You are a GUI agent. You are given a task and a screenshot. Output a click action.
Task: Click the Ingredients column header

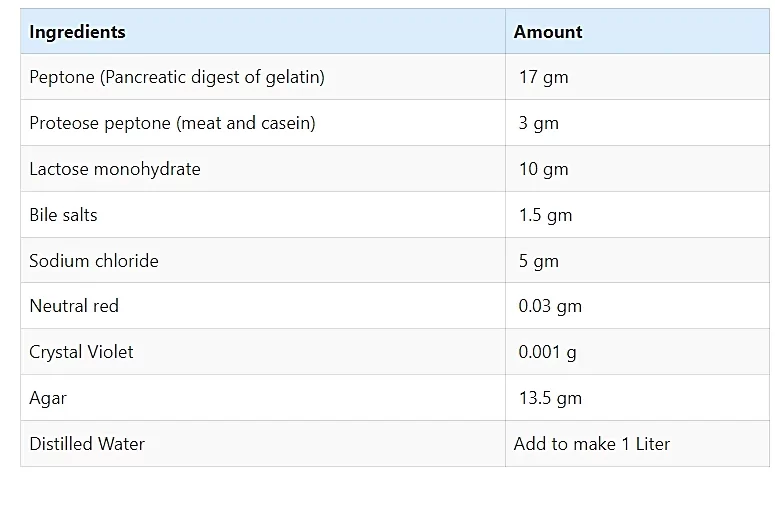point(263,31)
